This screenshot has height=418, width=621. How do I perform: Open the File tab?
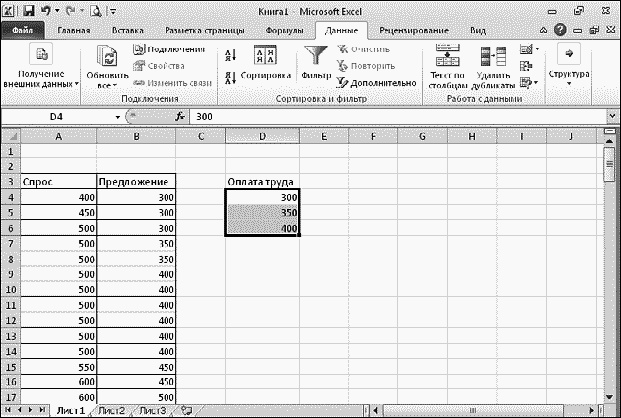pos(23,31)
